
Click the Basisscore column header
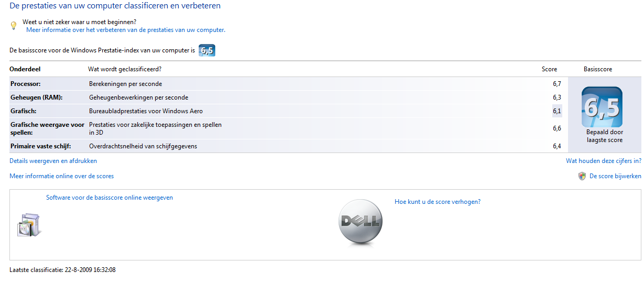(x=598, y=69)
